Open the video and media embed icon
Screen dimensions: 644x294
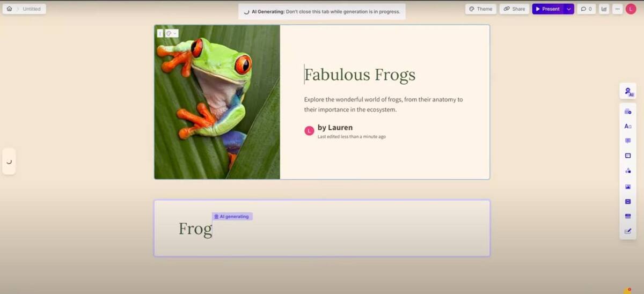[627, 202]
